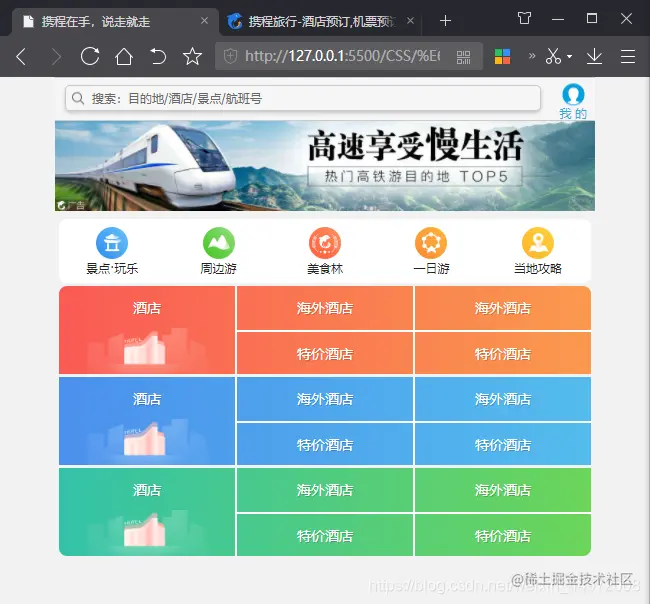Expand the toolbar overflow chevrons
Image resolution: width=650 pixels, height=604 pixels.
pyautogui.click(x=532, y=56)
